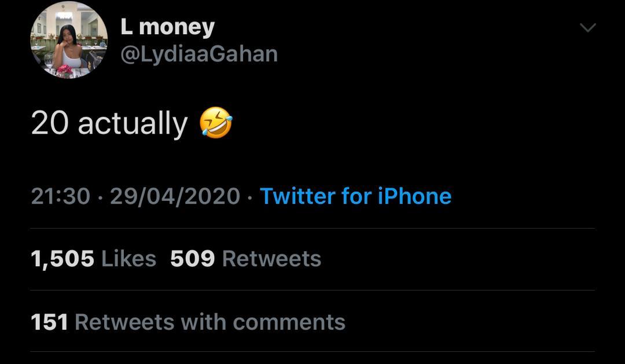This screenshot has height=364, width=625.
Task: Open the L money display name
Action: [x=167, y=27]
